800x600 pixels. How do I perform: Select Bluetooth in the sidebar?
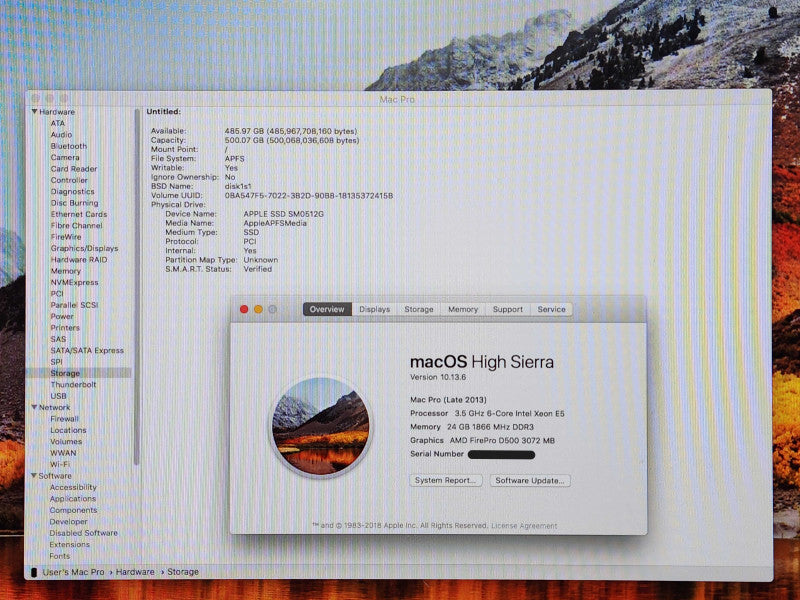[69, 146]
